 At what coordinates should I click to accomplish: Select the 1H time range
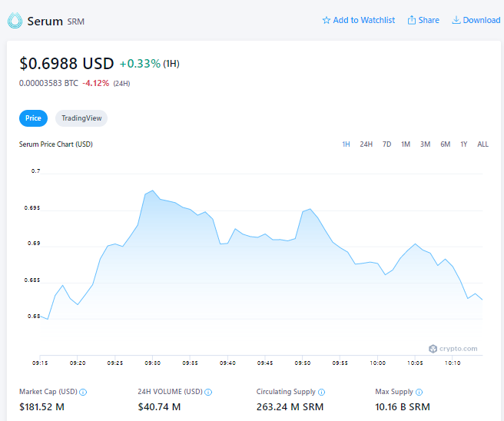pyautogui.click(x=346, y=144)
